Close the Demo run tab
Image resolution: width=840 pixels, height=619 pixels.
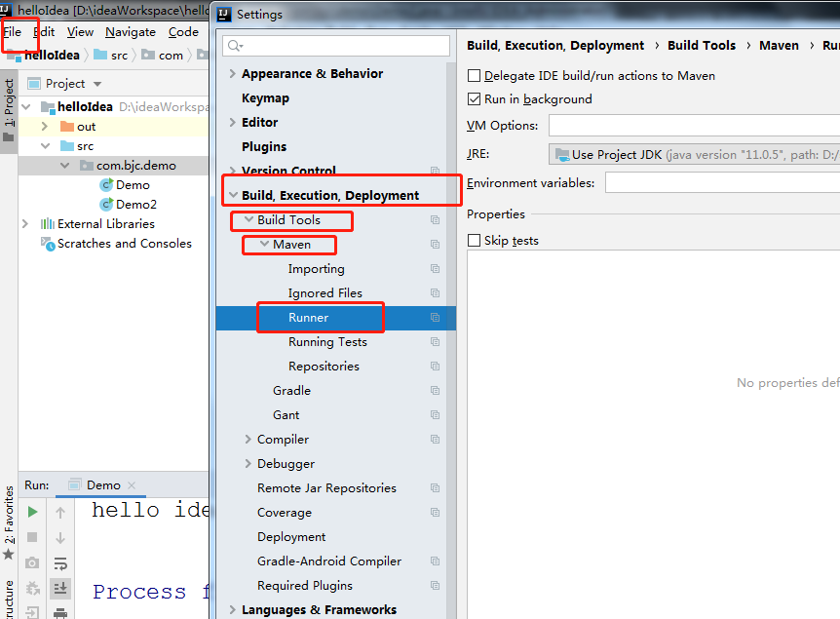point(132,485)
